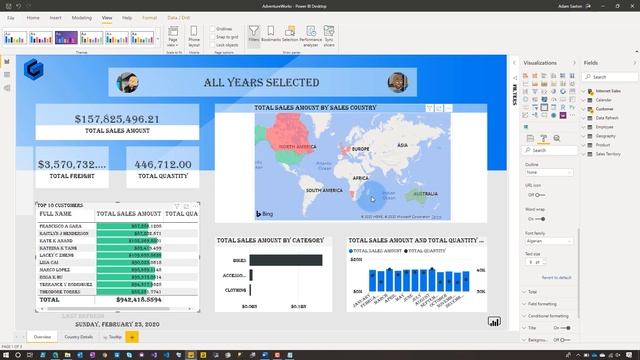Open the Outline dropdown
The image size is (640, 360).
pos(549,173)
